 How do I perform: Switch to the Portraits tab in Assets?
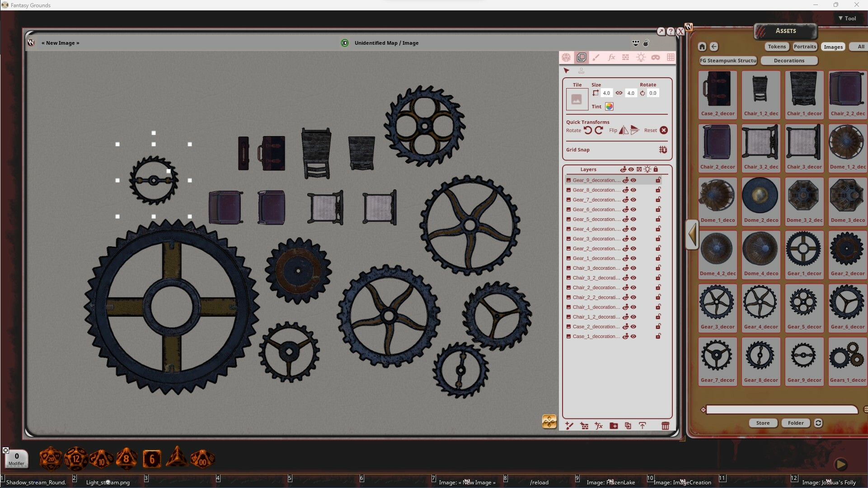(805, 47)
